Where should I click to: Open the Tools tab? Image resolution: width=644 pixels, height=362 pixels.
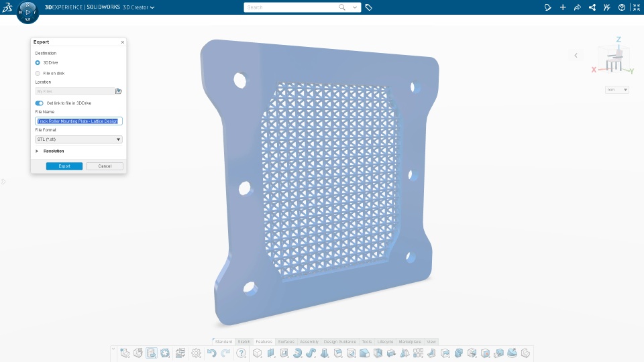[367, 341]
